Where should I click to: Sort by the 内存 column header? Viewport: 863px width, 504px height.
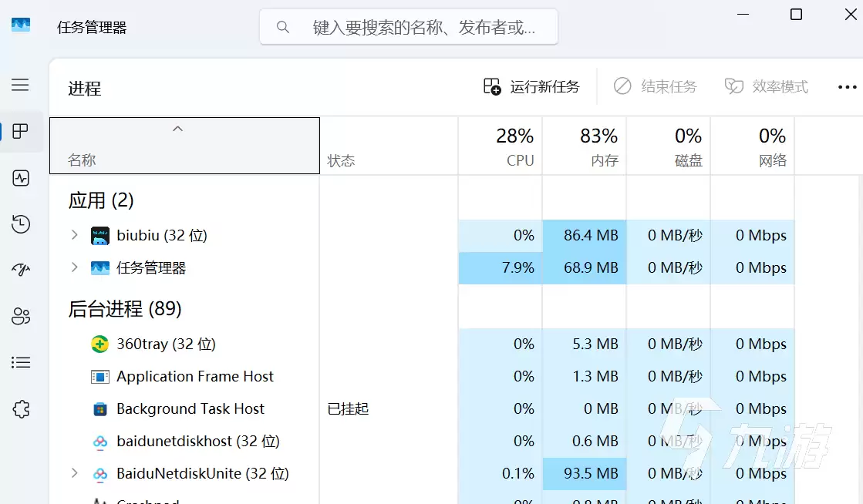[x=584, y=146]
